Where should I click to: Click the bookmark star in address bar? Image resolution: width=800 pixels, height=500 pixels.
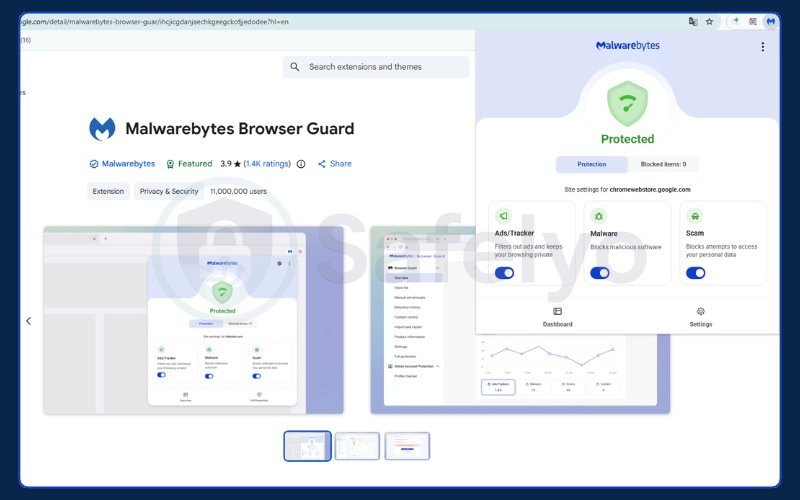pos(709,21)
